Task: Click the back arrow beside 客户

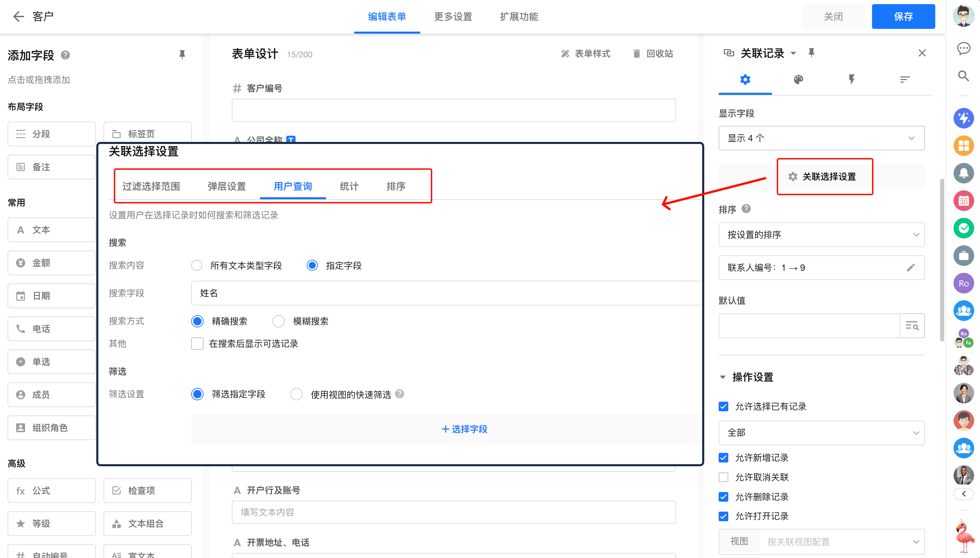Action: pos(18,16)
